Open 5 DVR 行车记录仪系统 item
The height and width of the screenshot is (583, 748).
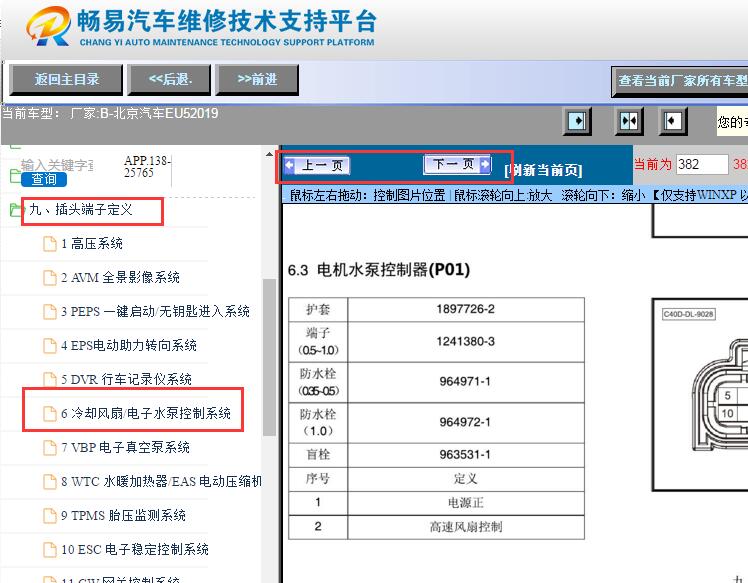point(126,379)
